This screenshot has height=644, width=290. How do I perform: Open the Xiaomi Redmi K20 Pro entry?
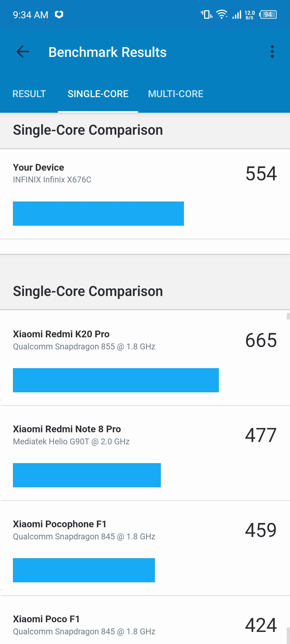pyautogui.click(x=145, y=358)
